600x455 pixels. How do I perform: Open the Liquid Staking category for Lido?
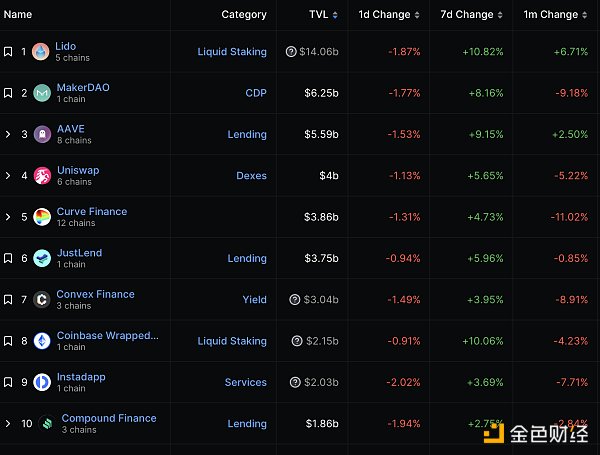(x=232, y=52)
